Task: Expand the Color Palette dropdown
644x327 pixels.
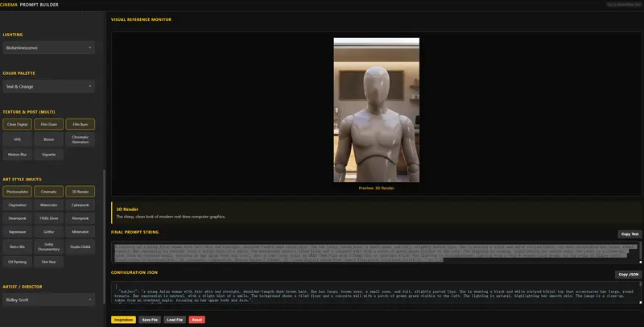Action: coord(49,86)
